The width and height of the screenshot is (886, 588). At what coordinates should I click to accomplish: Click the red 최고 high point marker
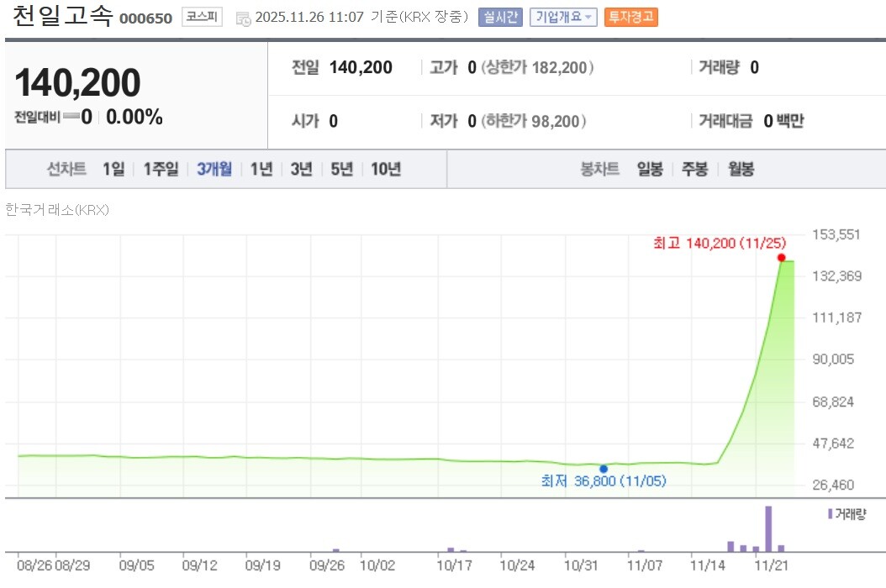click(781, 258)
